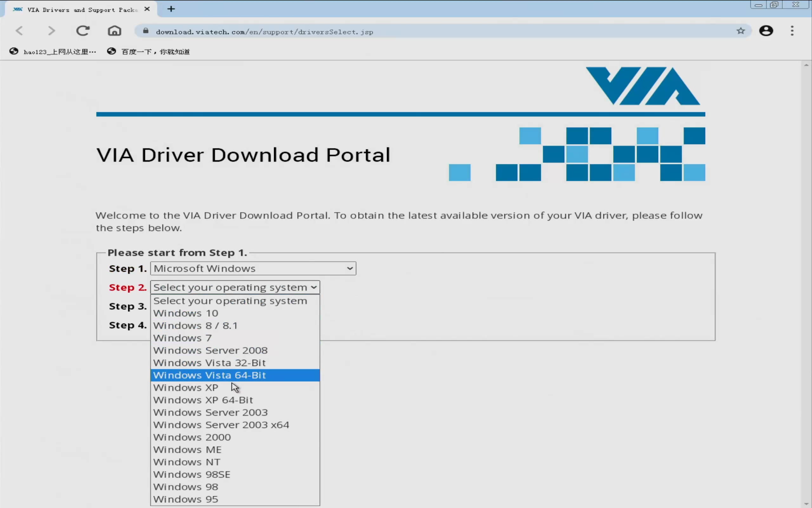The image size is (812, 508).
Task: Choose the plain Windows 98 option
Action: 235,487
